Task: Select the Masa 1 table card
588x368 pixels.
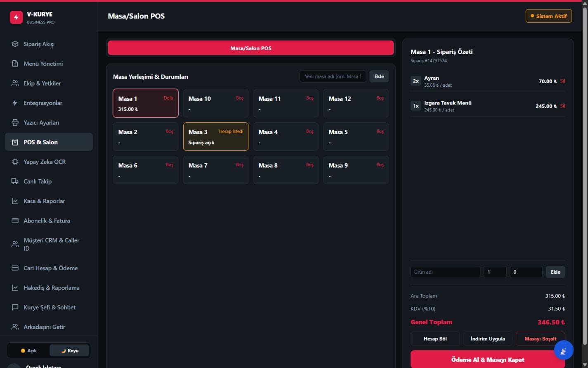Action: click(146, 103)
